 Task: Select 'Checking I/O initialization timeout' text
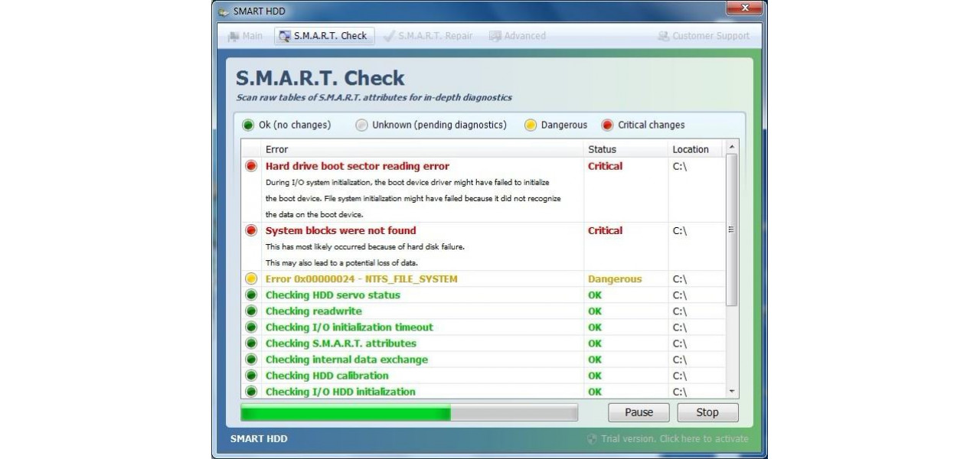349,327
